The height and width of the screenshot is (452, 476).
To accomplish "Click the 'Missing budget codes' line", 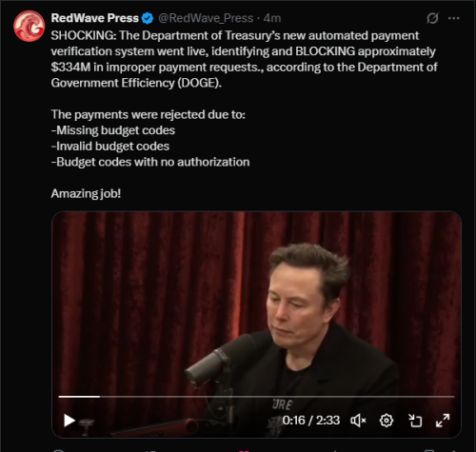I will pyautogui.click(x=113, y=130).
